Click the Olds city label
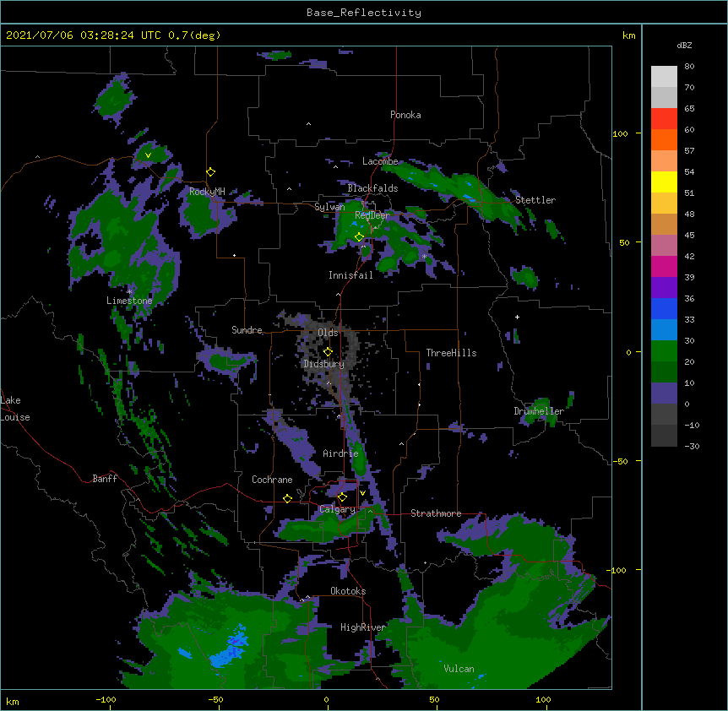Viewport: 728px width, 711px height. 328,333
